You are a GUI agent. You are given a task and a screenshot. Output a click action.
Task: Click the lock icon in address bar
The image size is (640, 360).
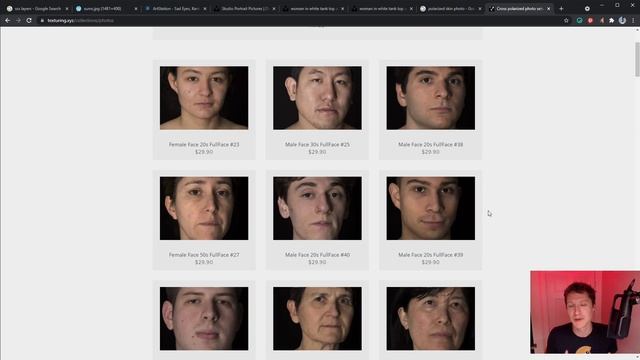pyautogui.click(x=42, y=20)
